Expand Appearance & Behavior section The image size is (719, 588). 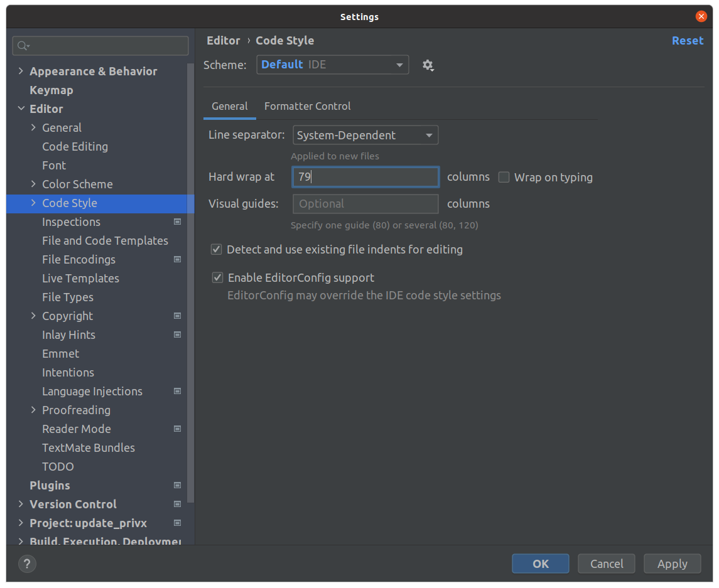click(x=21, y=71)
